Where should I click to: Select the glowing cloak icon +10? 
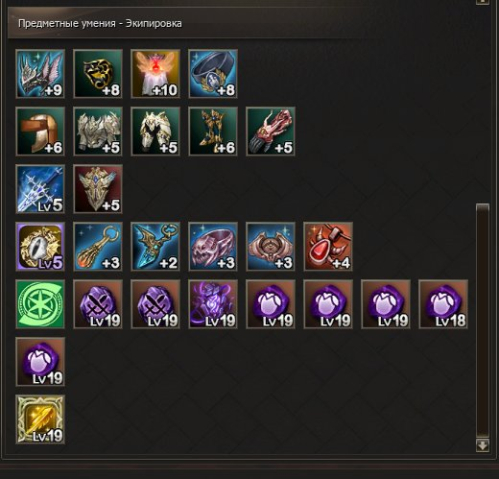(155, 74)
